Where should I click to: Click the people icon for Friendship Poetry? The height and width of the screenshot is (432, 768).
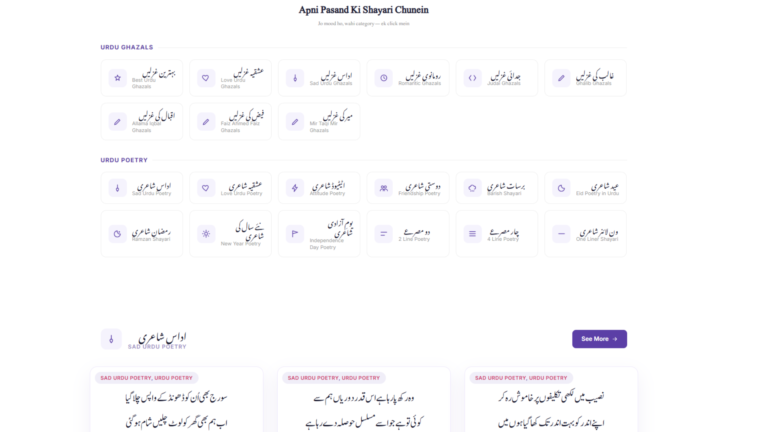(384, 188)
